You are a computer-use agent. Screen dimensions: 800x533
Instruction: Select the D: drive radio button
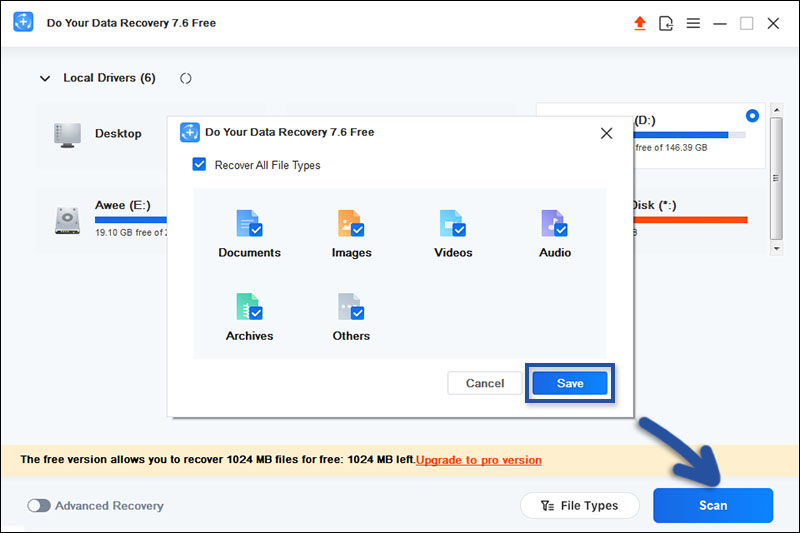[x=752, y=116]
